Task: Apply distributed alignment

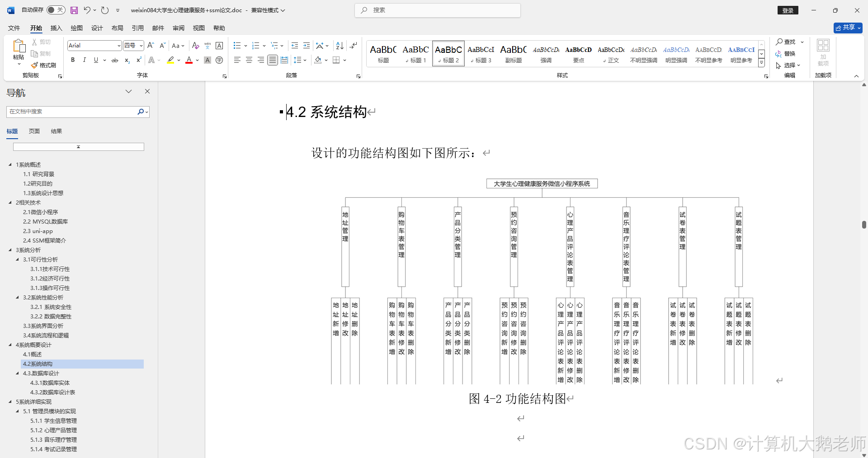Action: click(284, 60)
